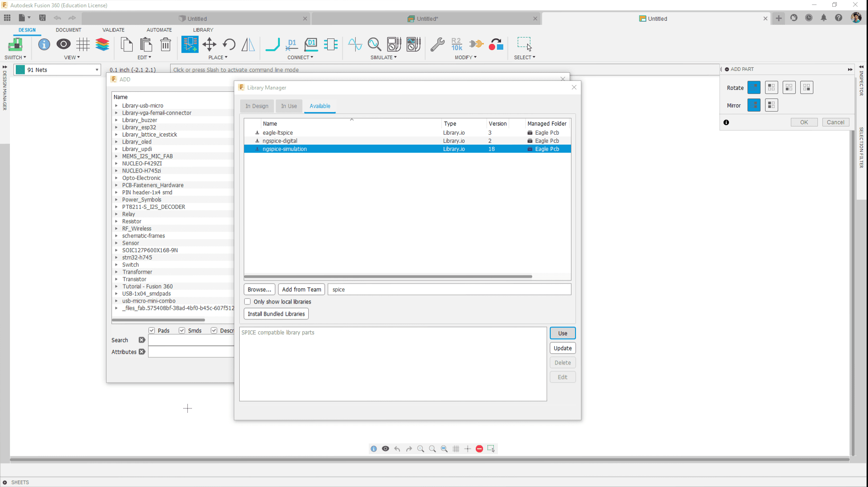
Task: Switch to the In Use tab
Action: [x=289, y=106]
